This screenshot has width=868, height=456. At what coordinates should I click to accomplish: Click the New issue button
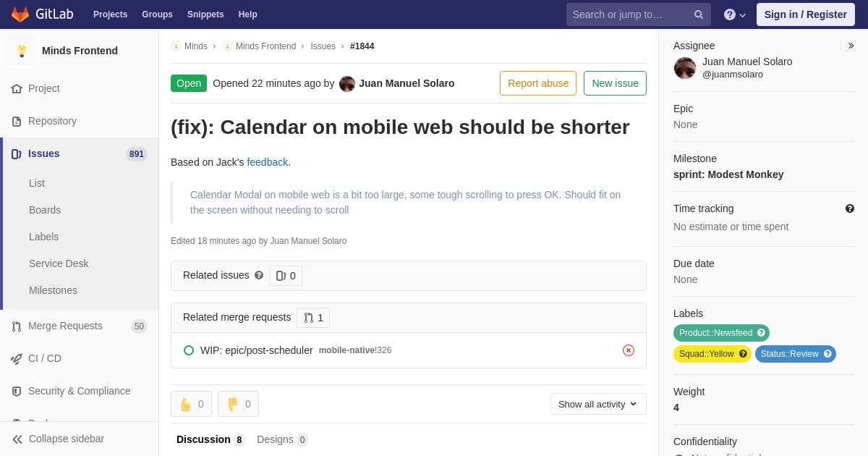tap(615, 83)
